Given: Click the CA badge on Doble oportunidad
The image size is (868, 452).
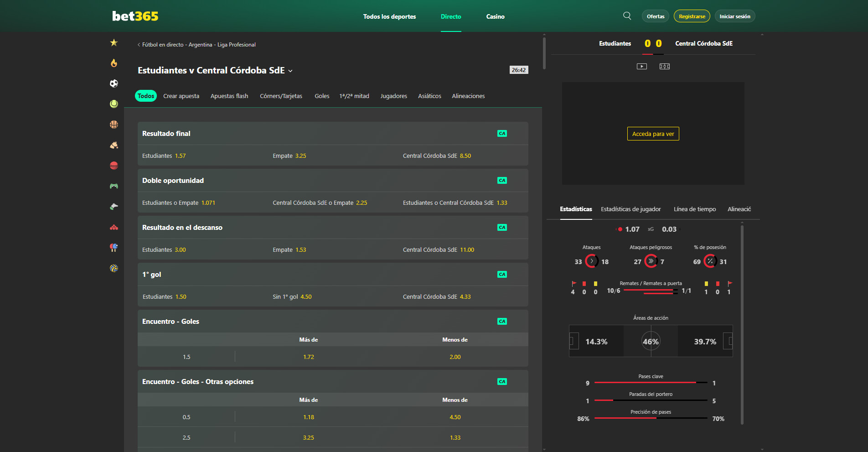Looking at the screenshot, I should tap(502, 181).
